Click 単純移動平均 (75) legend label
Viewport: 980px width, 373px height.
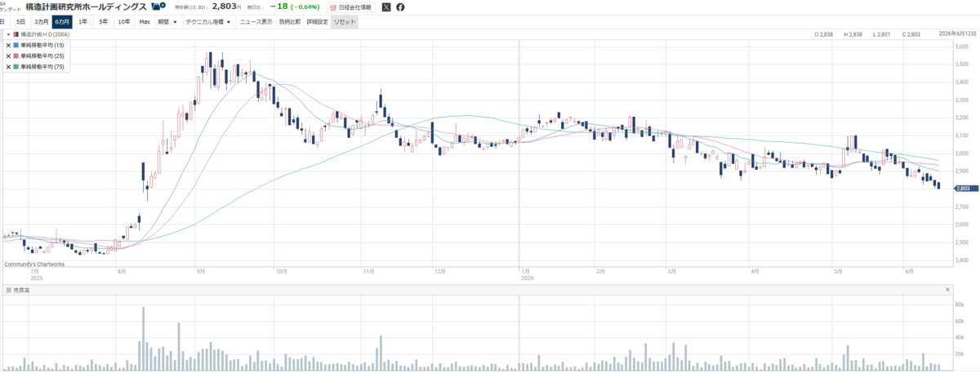[42, 66]
